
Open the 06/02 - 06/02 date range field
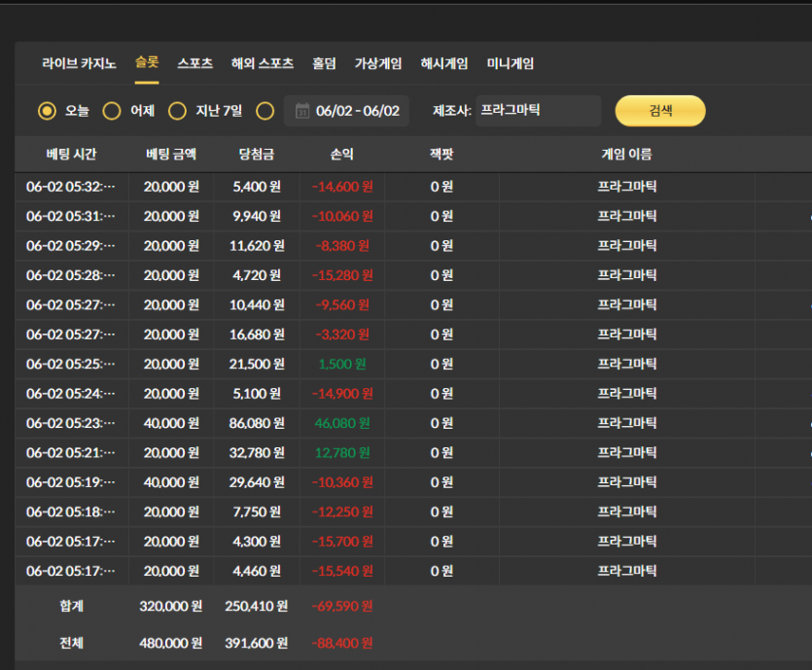click(x=346, y=111)
